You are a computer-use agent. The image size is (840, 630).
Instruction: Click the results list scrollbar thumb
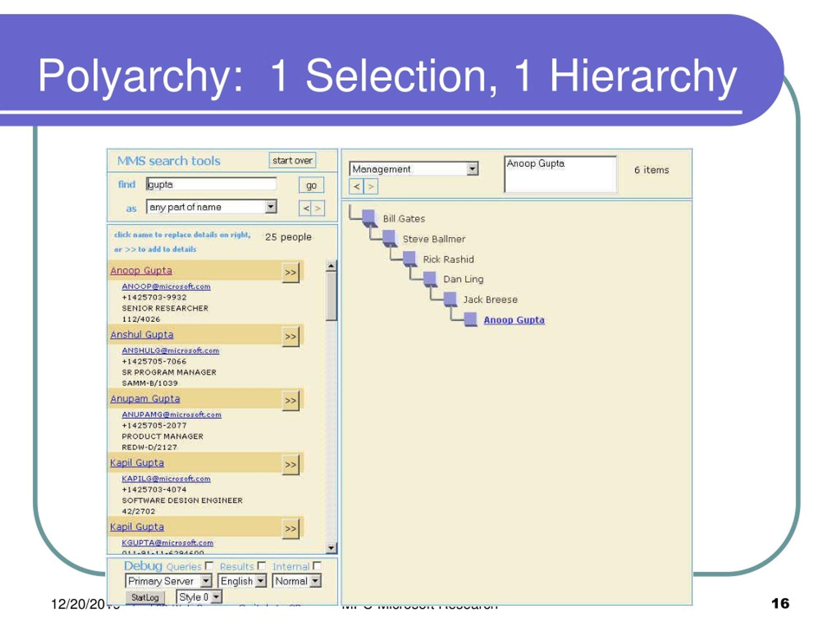[x=331, y=296]
